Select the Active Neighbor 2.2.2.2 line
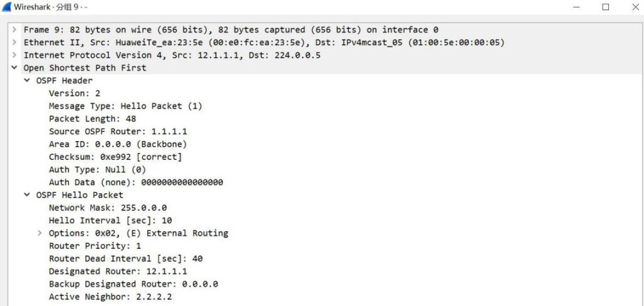644x306 pixels. pyautogui.click(x=110, y=297)
